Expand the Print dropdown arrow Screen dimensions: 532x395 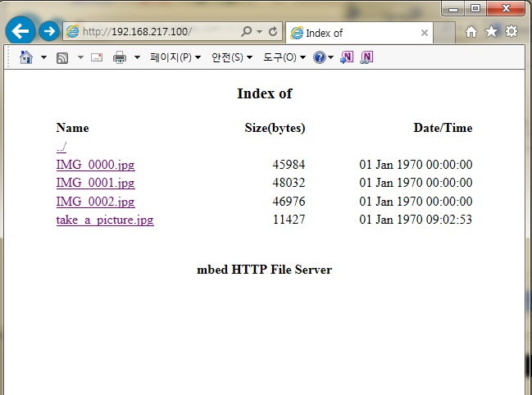(137, 57)
